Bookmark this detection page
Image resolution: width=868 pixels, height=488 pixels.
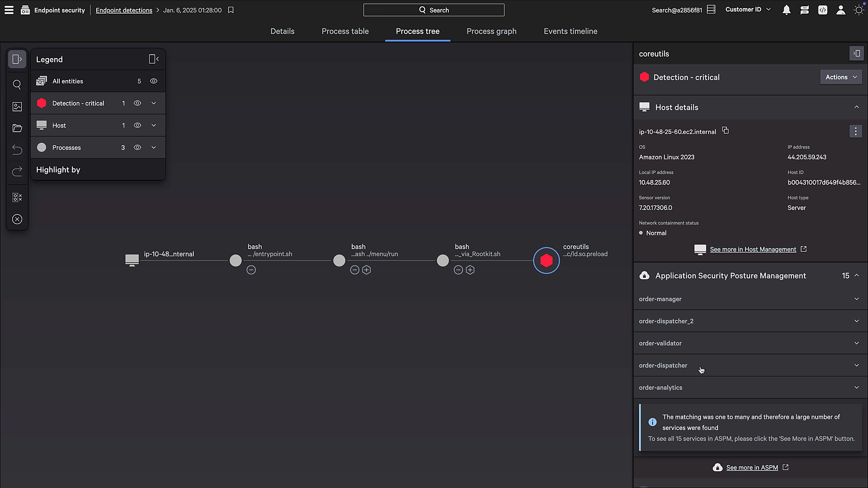click(231, 10)
